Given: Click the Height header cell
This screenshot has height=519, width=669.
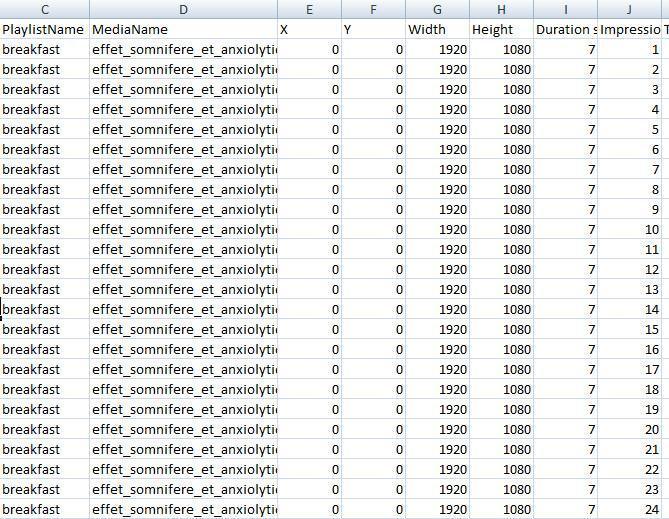Looking at the screenshot, I should (501, 29).
